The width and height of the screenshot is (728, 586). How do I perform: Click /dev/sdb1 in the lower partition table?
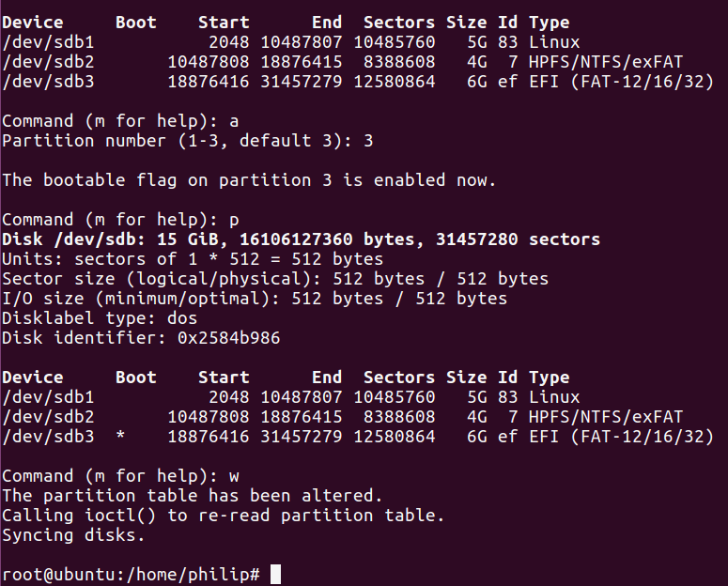coord(48,397)
